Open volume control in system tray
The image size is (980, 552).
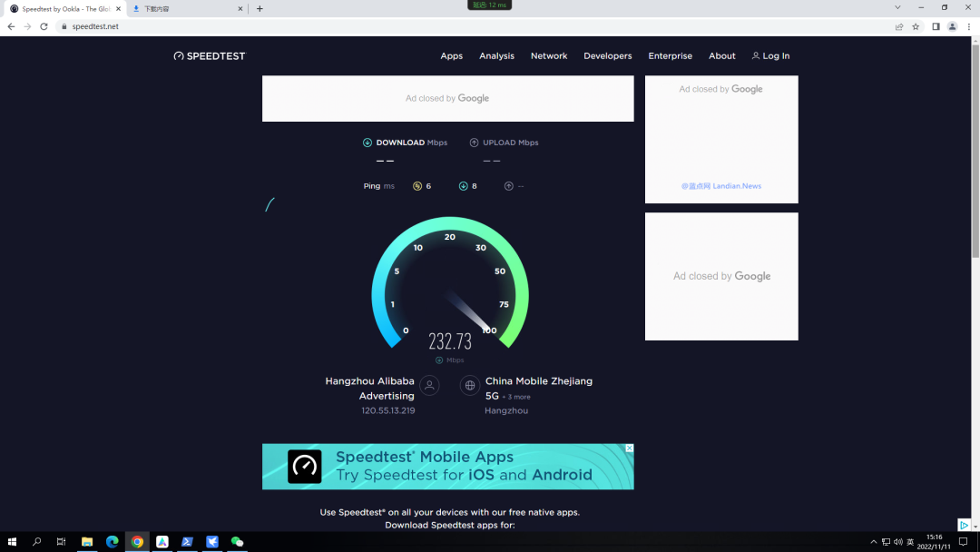898,542
